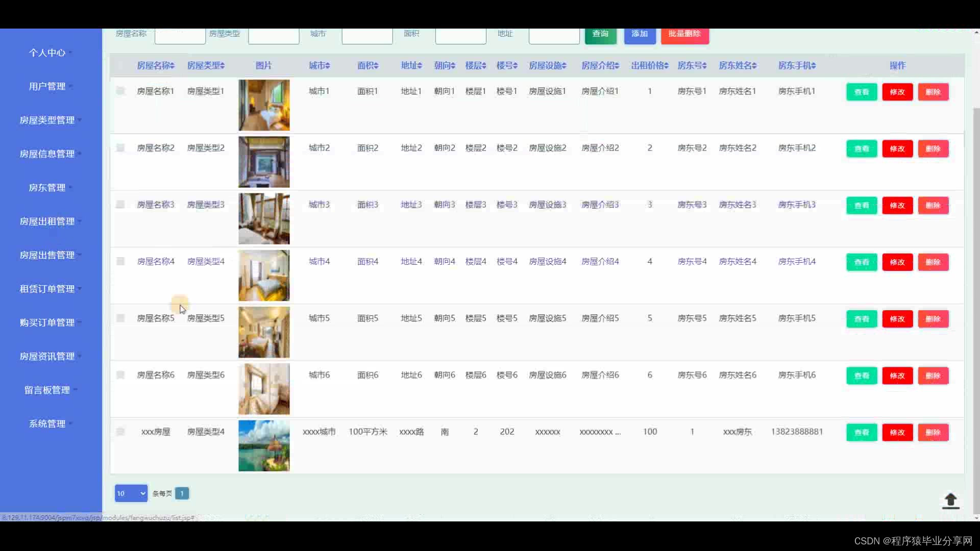Viewport: 980px width, 551px height.
Task: Sort by 出租价格 column sort icon
Action: pos(667,66)
